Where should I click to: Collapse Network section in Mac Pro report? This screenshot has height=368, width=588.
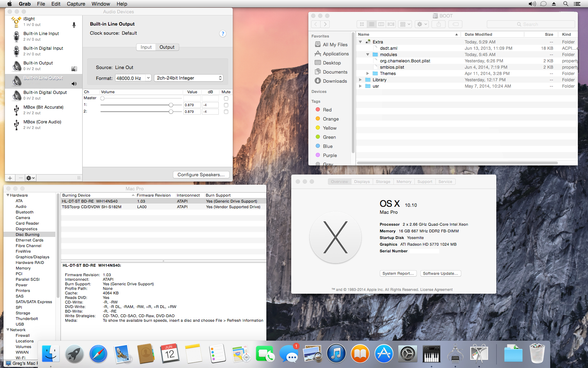(x=8, y=330)
